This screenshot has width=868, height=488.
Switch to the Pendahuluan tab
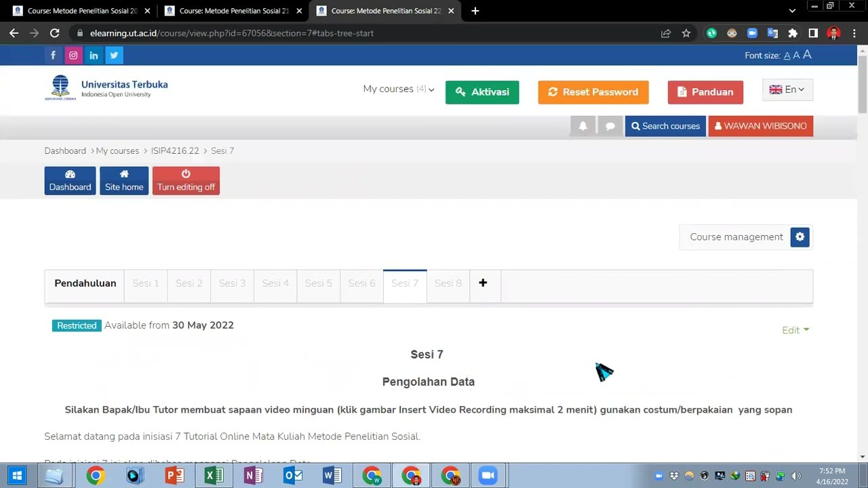pyautogui.click(x=85, y=283)
